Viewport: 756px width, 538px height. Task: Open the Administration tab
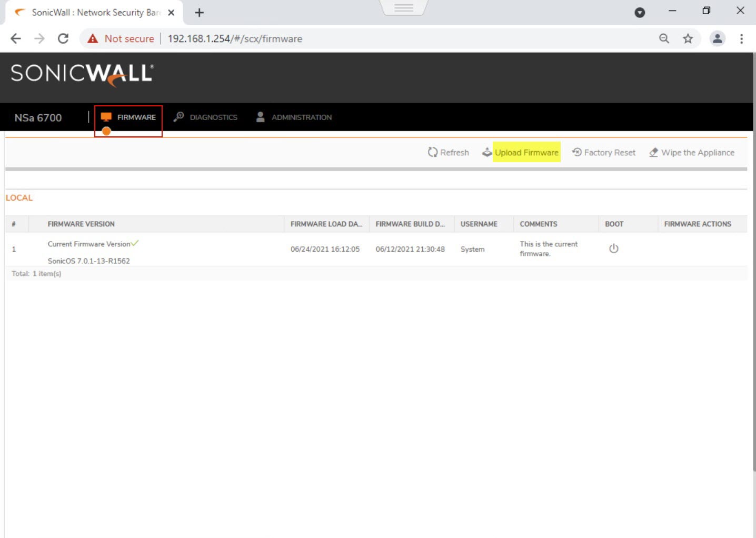coord(294,117)
